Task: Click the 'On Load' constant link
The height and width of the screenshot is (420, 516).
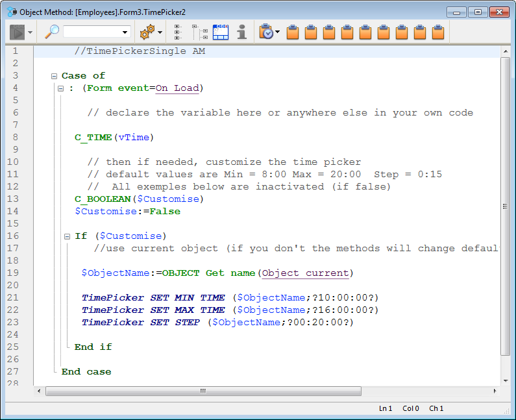Action: click(x=177, y=88)
